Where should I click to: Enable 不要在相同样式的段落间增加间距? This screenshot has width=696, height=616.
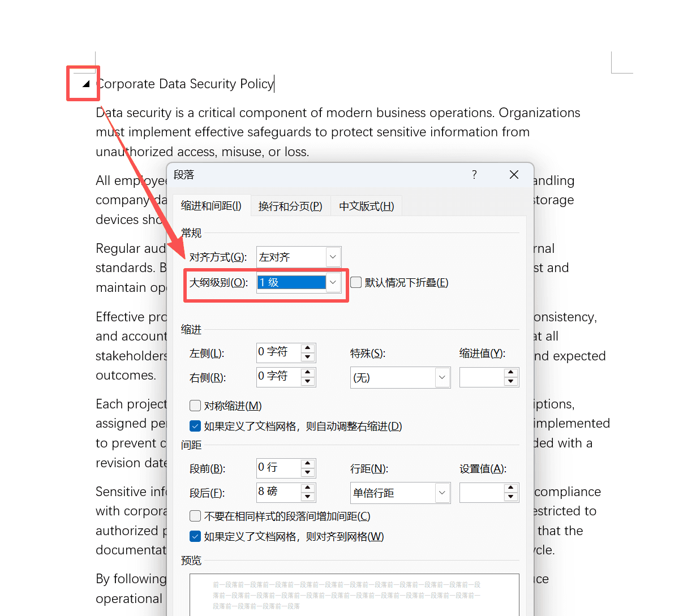click(x=195, y=516)
